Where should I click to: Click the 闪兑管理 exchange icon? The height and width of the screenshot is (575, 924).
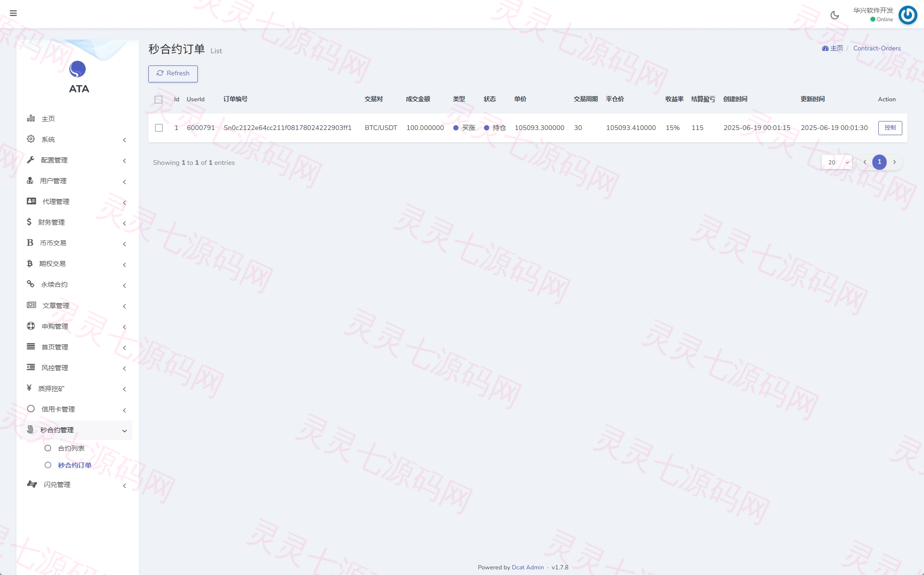32,484
